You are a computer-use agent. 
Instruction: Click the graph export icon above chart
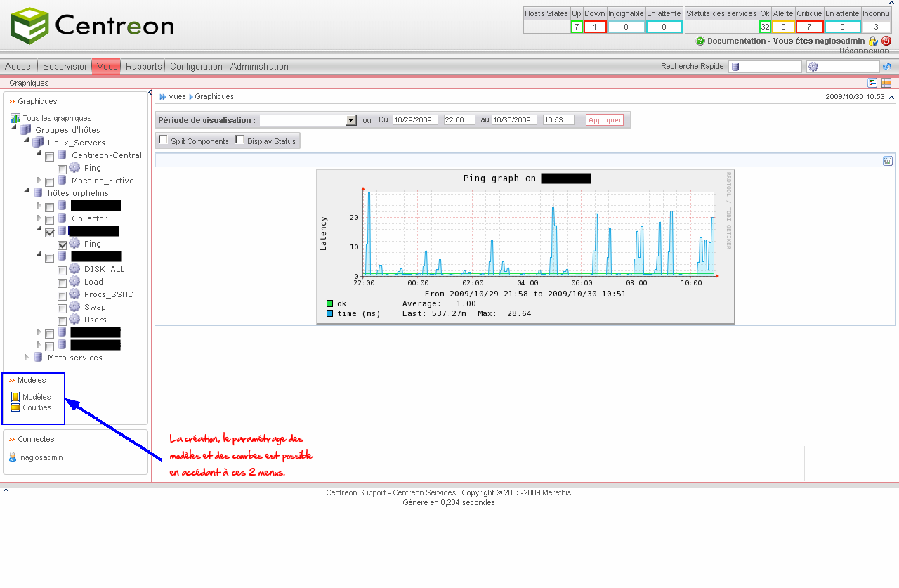(x=888, y=161)
